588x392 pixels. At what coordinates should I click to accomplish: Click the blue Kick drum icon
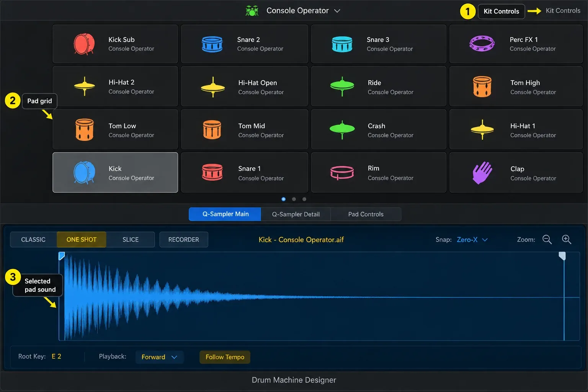(84, 173)
